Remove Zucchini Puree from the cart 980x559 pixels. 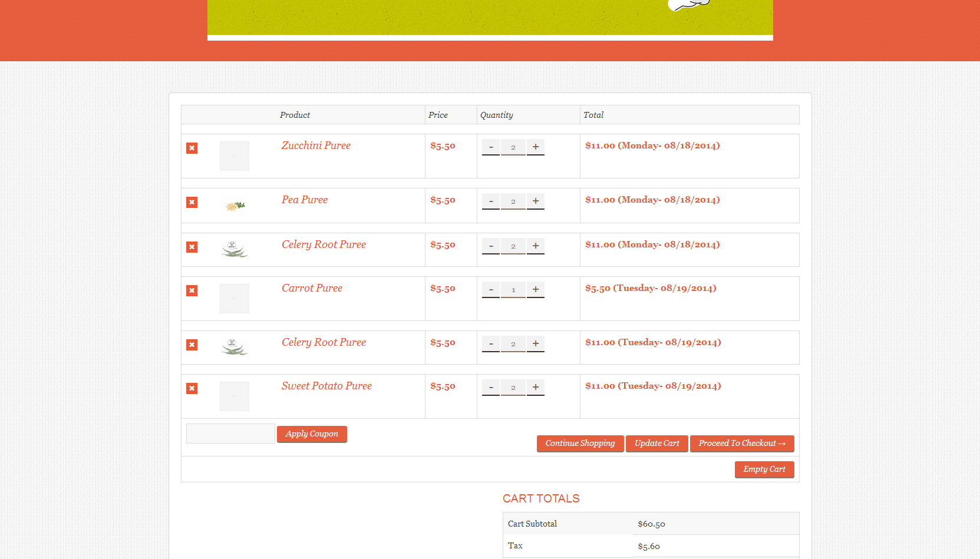point(192,148)
